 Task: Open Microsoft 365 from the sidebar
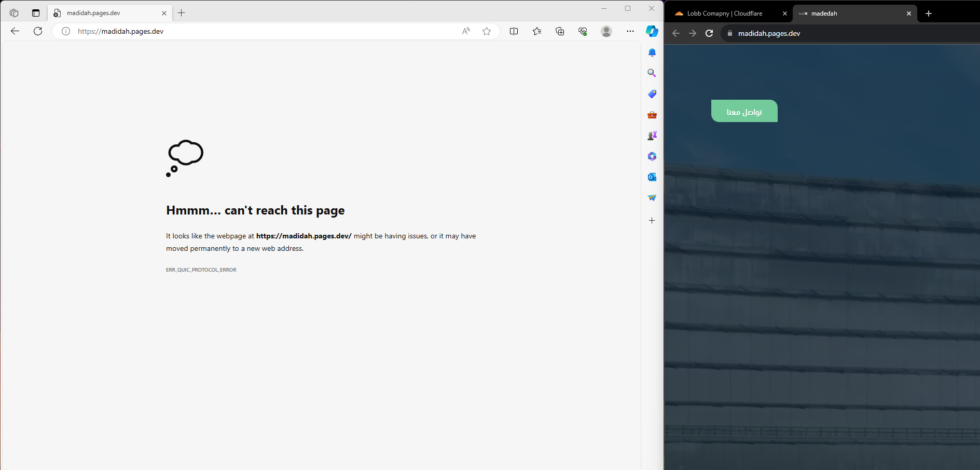[x=652, y=156]
